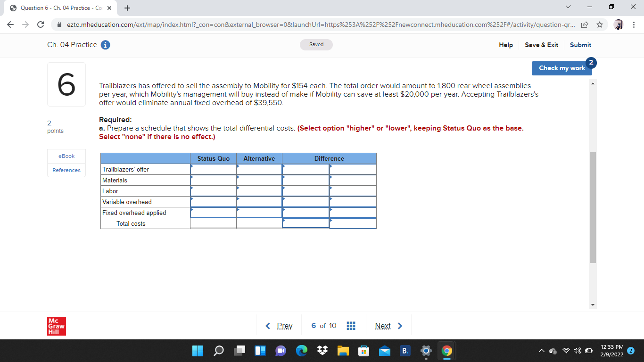Open the eBook resource
This screenshot has width=644, height=362.
tap(66, 156)
